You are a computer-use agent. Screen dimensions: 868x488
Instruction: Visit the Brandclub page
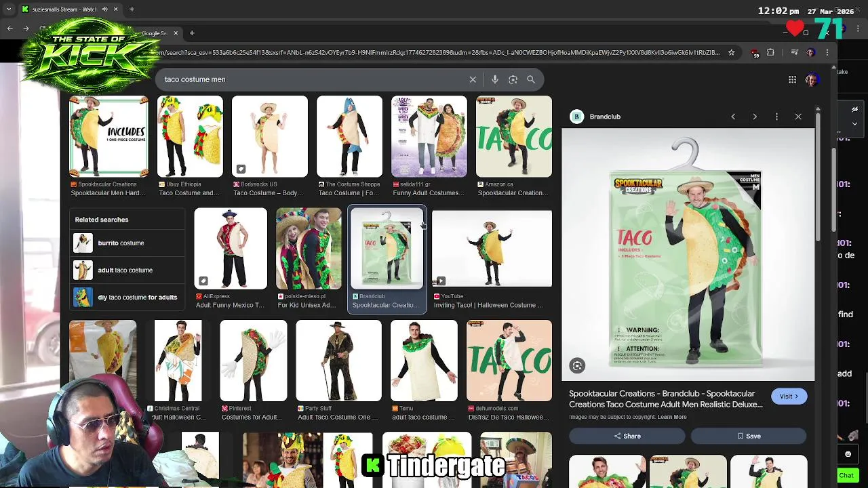click(x=789, y=396)
